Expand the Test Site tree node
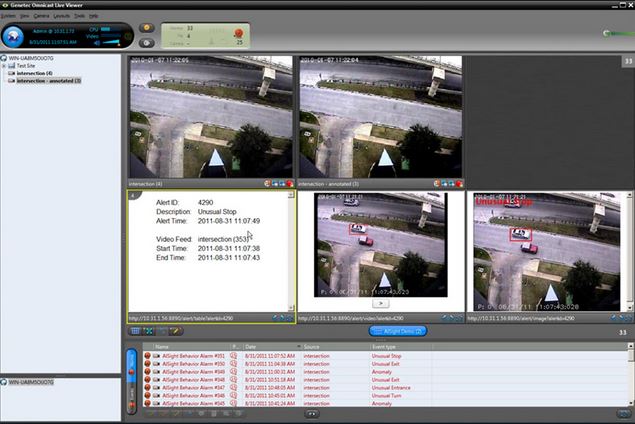635x424 pixels. pyautogui.click(x=6, y=66)
